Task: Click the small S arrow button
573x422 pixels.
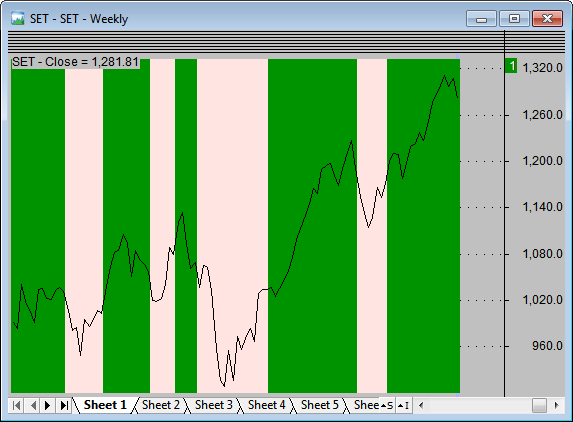Action: point(387,406)
